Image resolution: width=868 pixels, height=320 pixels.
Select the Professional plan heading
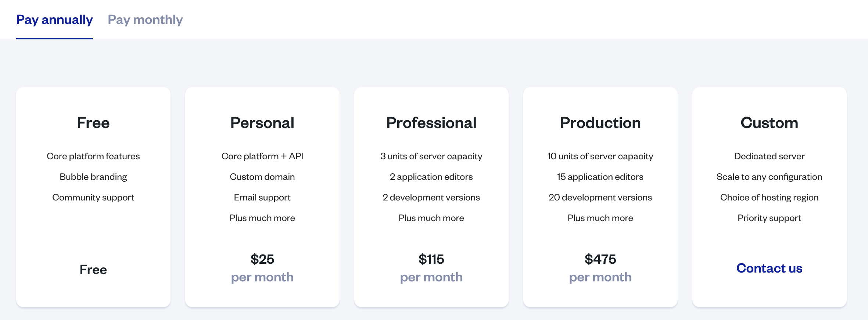(431, 123)
